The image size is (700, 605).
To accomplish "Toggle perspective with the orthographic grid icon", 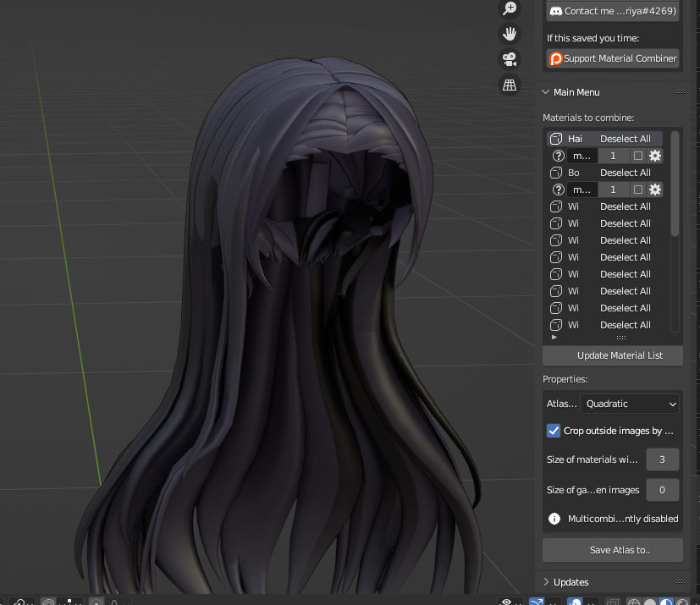I will pos(509,83).
